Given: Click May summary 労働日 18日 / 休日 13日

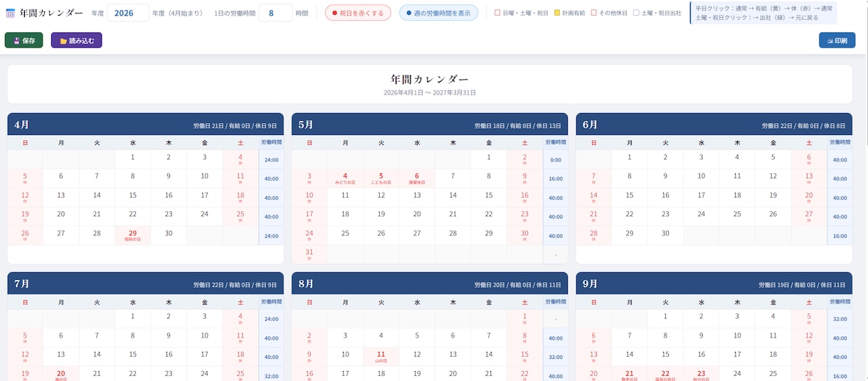Looking at the screenshot, I should pyautogui.click(x=517, y=126).
